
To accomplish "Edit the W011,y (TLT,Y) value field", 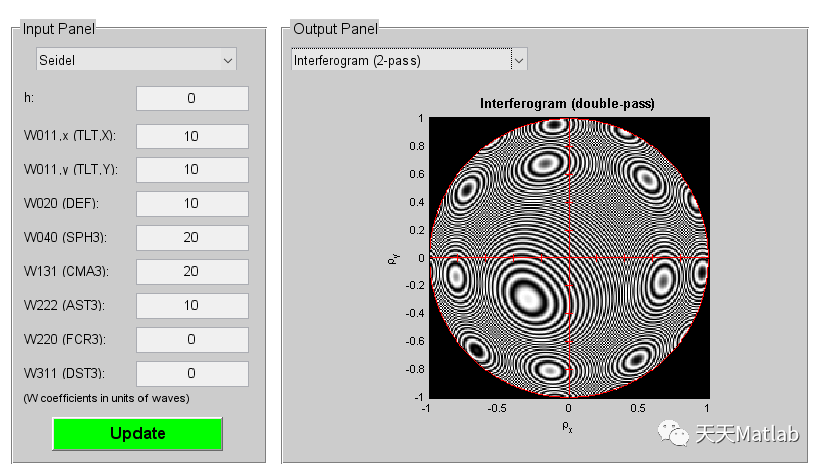I will [192, 170].
